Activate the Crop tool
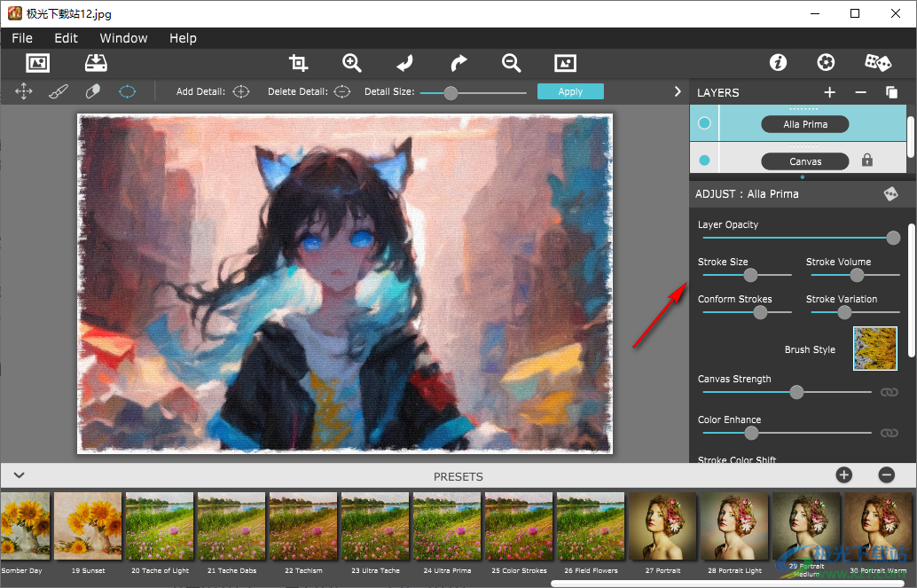Image resolution: width=917 pixels, height=588 pixels. [x=298, y=63]
